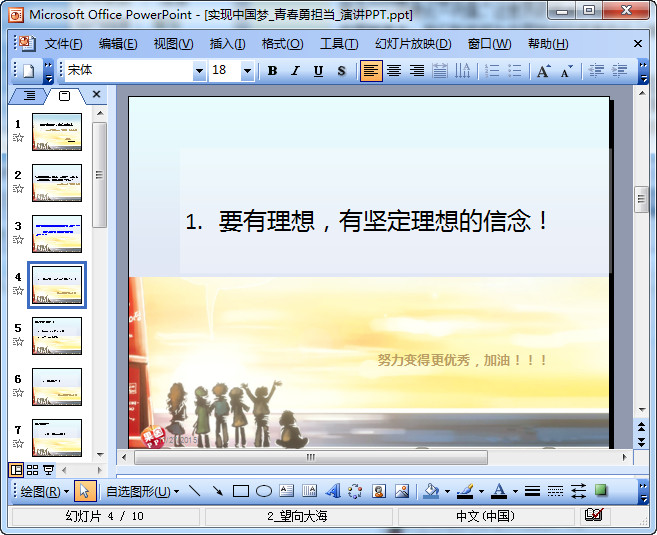Screen dimensions: 657x535
Task: Select slide 7 thumbnail
Action: pos(57,438)
